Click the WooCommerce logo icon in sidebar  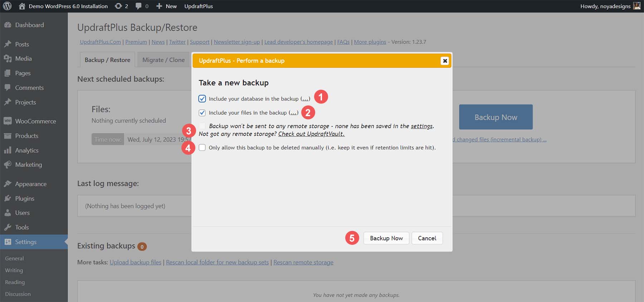pyautogui.click(x=8, y=121)
